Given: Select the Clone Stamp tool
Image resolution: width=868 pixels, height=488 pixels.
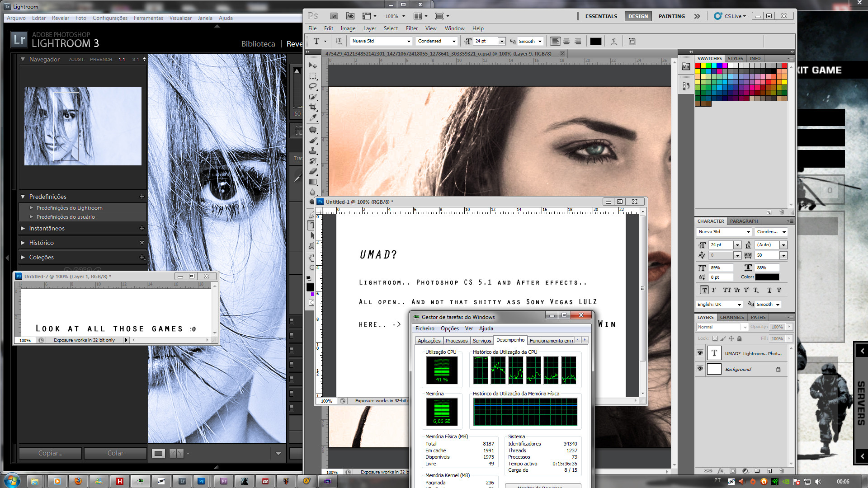Looking at the screenshot, I should tap(313, 150).
